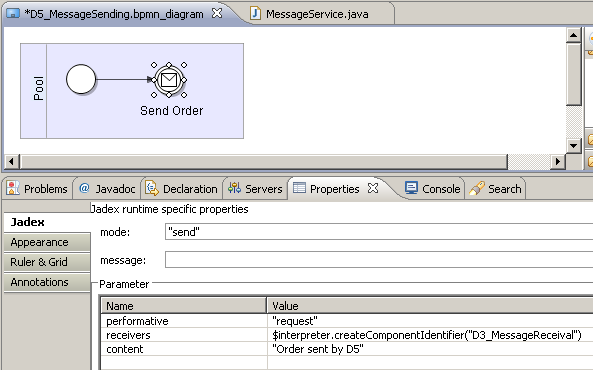The image size is (593, 370).
Task: Click the Send Order label text
Action: (171, 110)
